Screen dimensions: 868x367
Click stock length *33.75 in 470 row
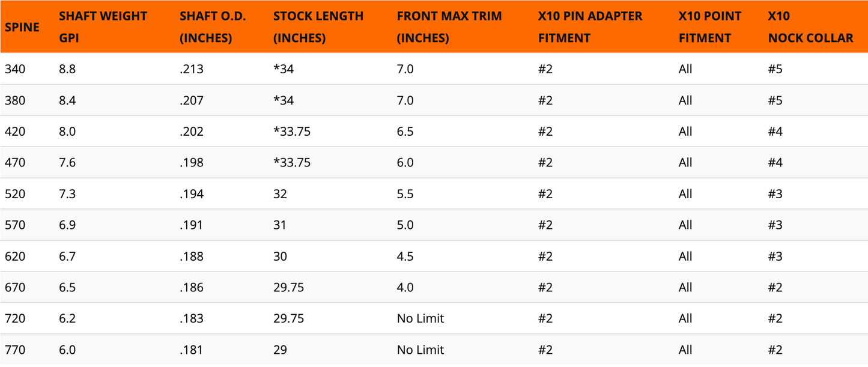tap(292, 163)
